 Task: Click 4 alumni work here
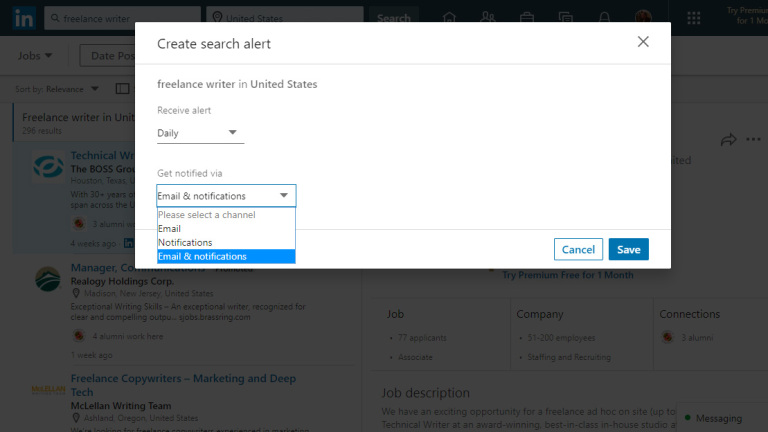coord(127,336)
